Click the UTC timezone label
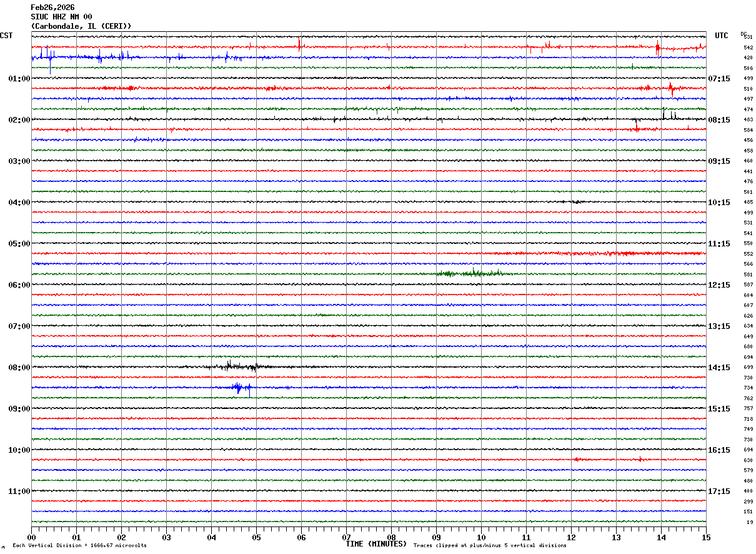 coord(722,36)
